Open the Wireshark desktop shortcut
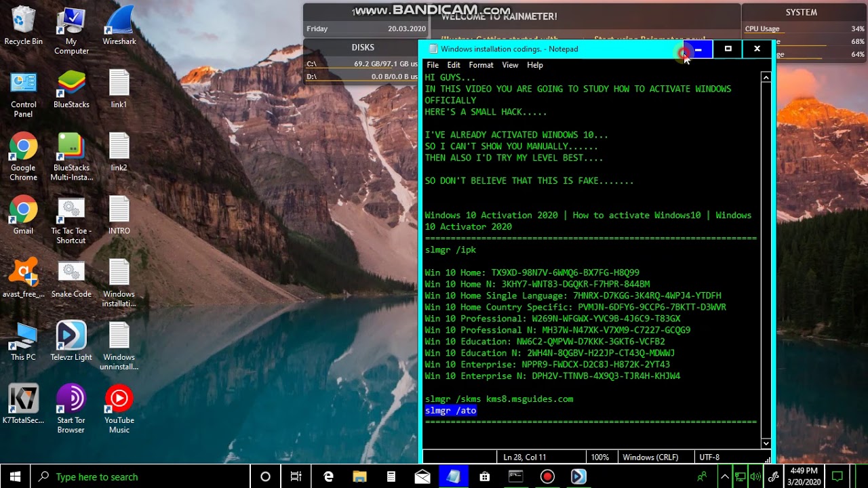The image size is (868, 488). click(x=119, y=26)
